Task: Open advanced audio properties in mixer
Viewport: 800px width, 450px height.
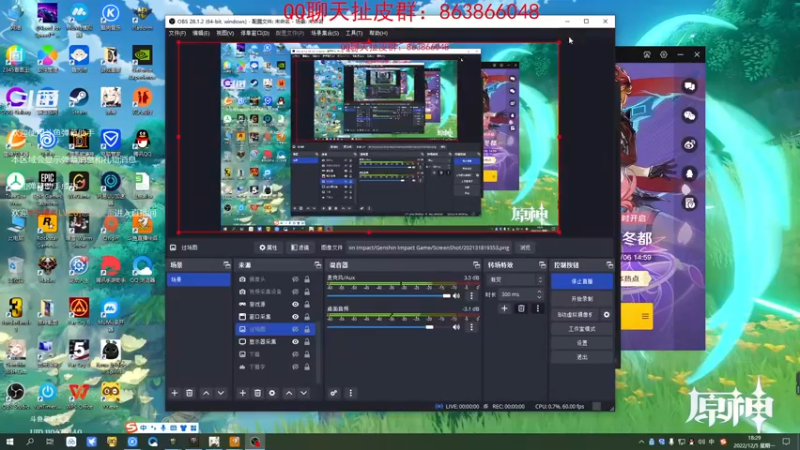Action: (333, 393)
